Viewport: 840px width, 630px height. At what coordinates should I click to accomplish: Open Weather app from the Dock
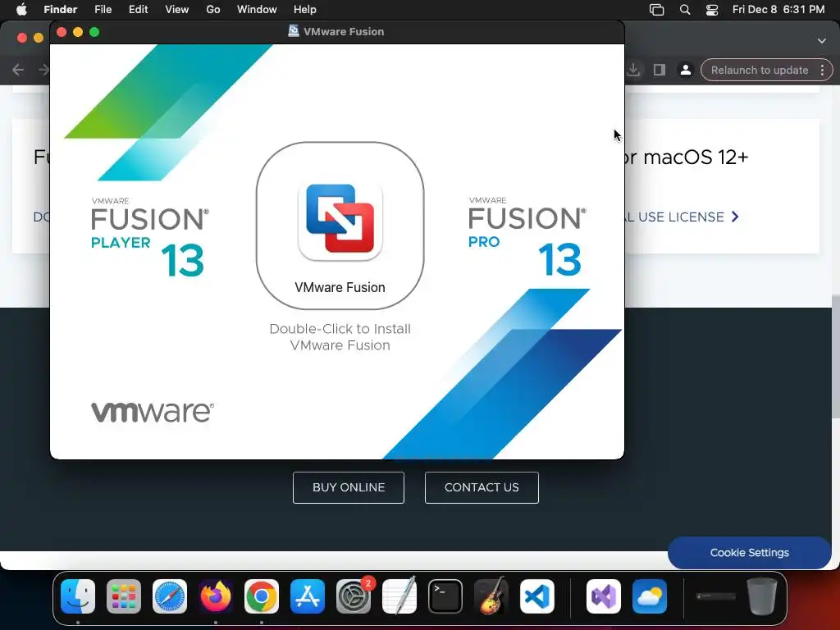650,596
